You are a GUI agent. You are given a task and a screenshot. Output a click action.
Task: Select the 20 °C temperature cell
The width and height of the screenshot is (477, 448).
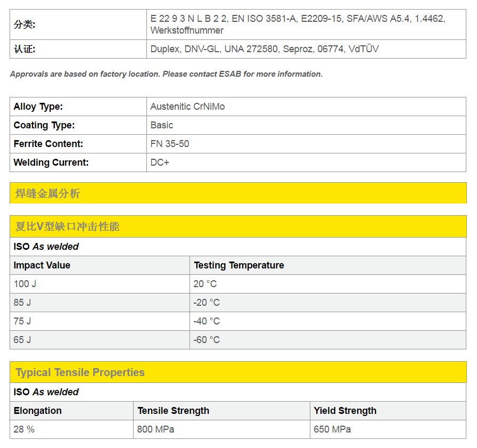click(x=328, y=284)
